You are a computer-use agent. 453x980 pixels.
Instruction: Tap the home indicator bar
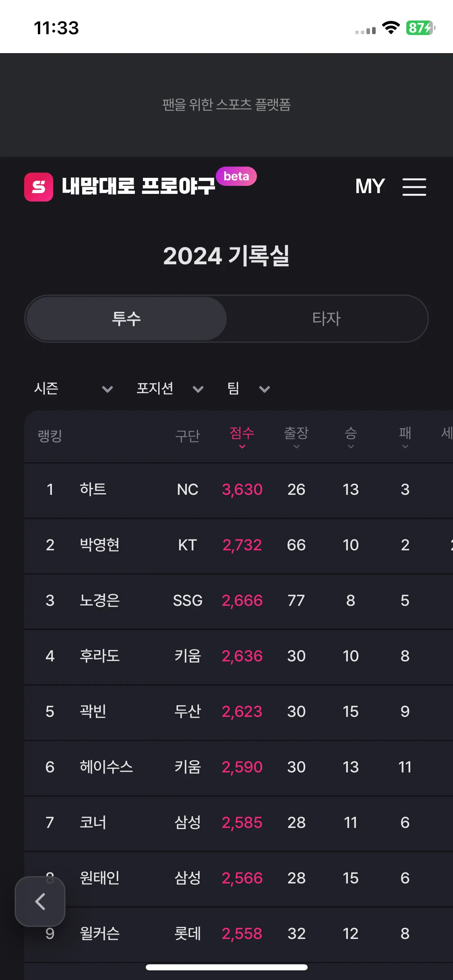(227, 967)
